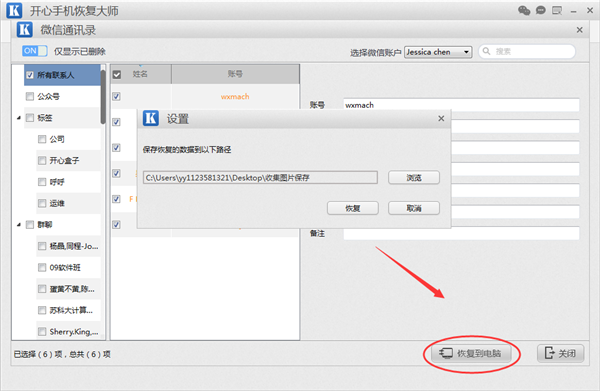Image resolution: width=600 pixels, height=391 pixels.
Task: Click the WeChat icon in title bar
Action: 524,10
